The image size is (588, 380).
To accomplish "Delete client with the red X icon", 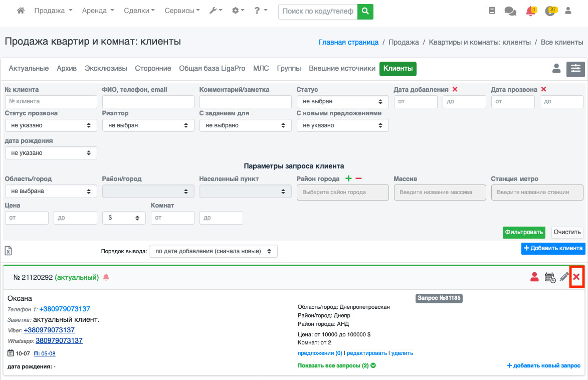I will point(576,277).
